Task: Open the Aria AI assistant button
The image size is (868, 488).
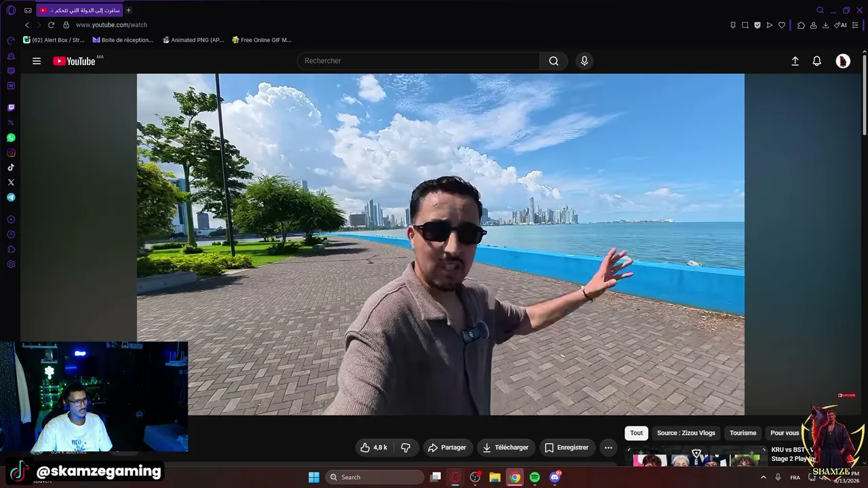Action: coord(840,25)
